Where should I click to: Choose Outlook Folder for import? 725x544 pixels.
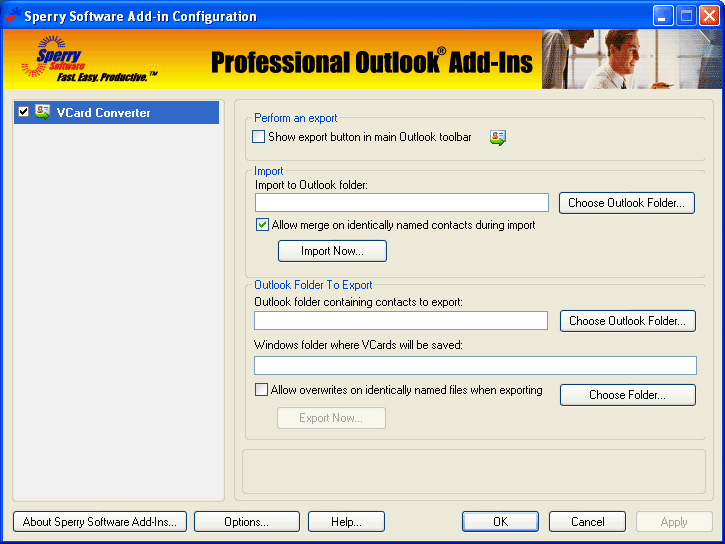point(627,203)
